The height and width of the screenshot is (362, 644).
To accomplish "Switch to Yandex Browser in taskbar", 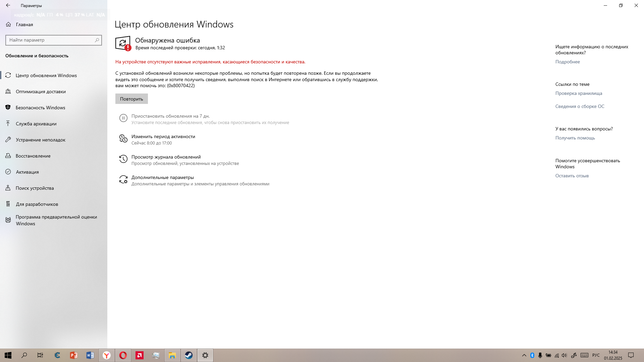I will tap(107, 355).
